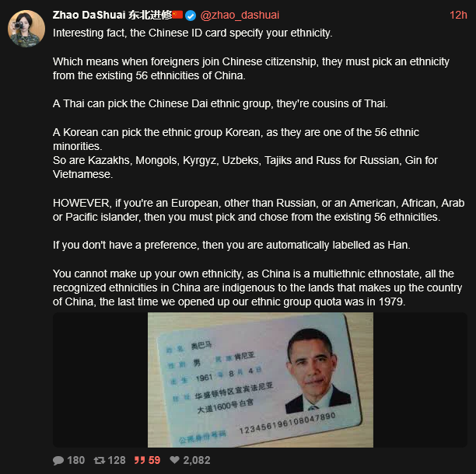Open Zhao DaShuai's profile avatar
The image size is (476, 474).
tap(26, 29)
